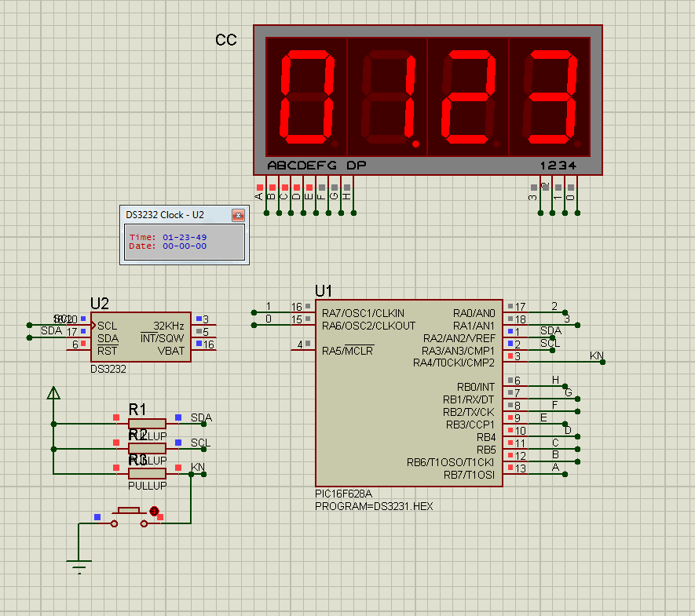This screenshot has height=616, width=695.
Task: Click the ground symbol under the switch
Action: pos(79,563)
